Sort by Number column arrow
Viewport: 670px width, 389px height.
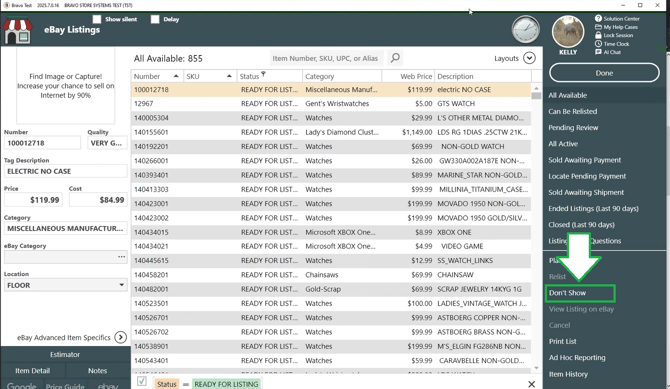176,76
